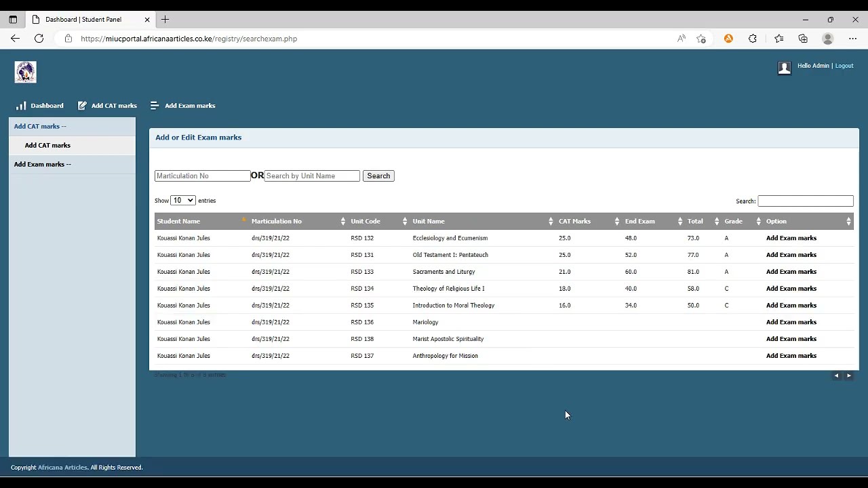Open Add Exam marks in top navigation
This screenshot has height=488, width=868.
coord(190,106)
